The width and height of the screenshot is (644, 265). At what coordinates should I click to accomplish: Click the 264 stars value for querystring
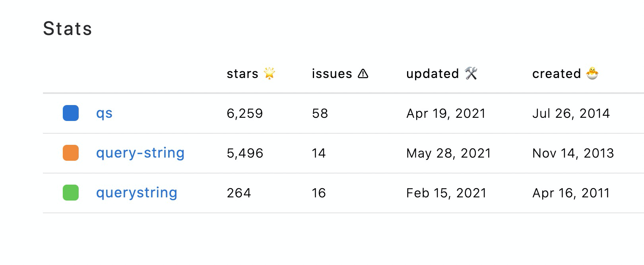(x=239, y=193)
